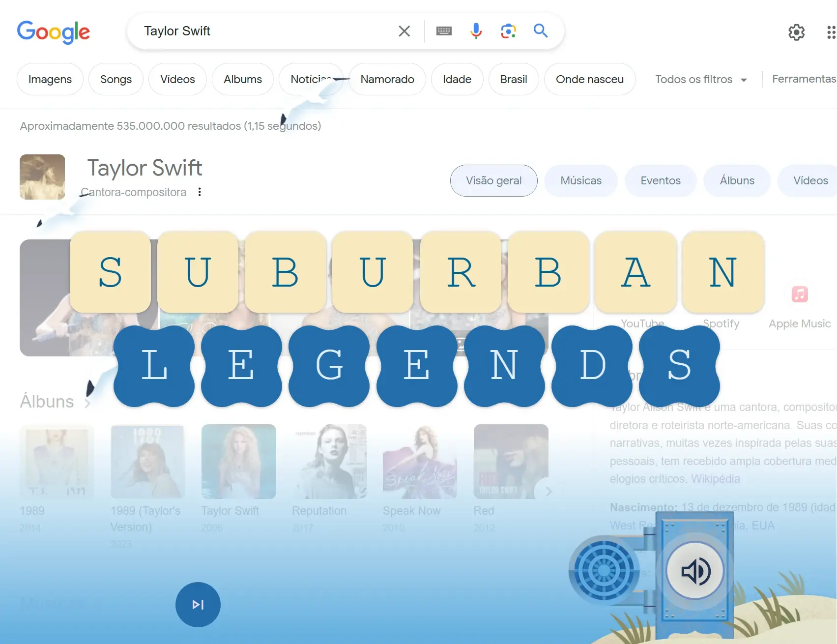
Task: Select the Notícias filter chip
Action: click(311, 79)
